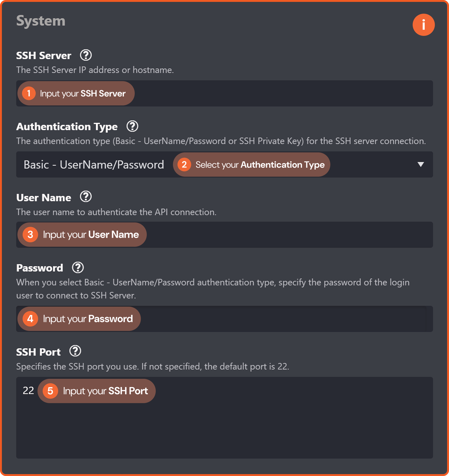The height and width of the screenshot is (476, 449).
Task: Click the orange info icon
Action: (423, 25)
